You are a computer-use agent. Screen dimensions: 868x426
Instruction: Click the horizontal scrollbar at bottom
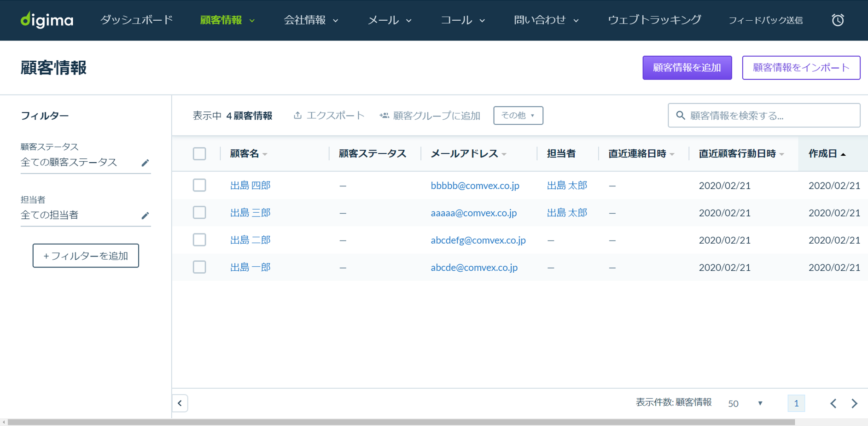tap(401, 422)
